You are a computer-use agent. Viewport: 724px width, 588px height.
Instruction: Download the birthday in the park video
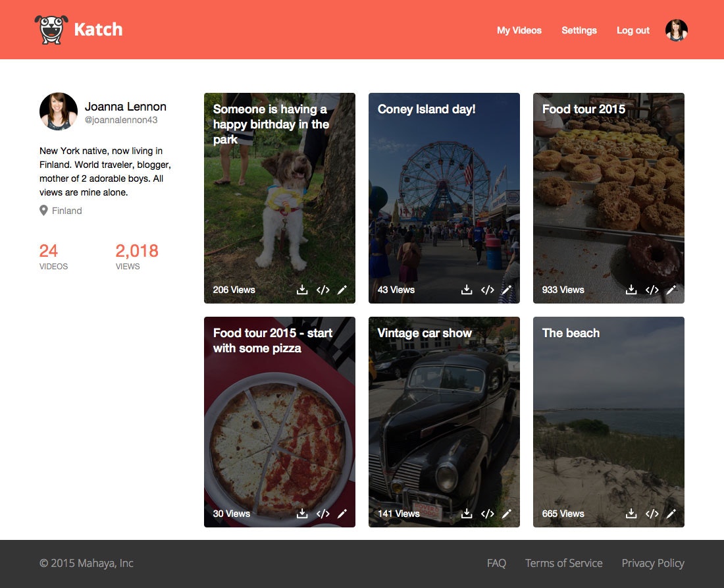pos(302,289)
